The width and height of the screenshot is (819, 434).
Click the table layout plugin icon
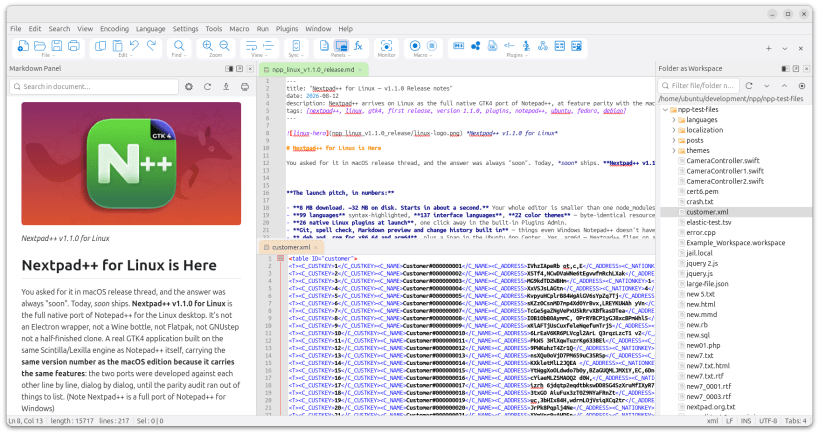pos(559,46)
